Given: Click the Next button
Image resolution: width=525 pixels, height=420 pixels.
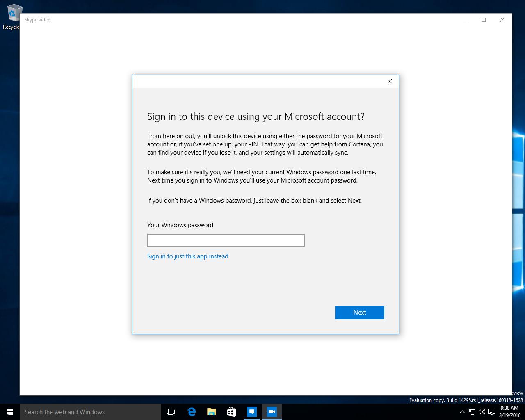Looking at the screenshot, I should point(360,313).
